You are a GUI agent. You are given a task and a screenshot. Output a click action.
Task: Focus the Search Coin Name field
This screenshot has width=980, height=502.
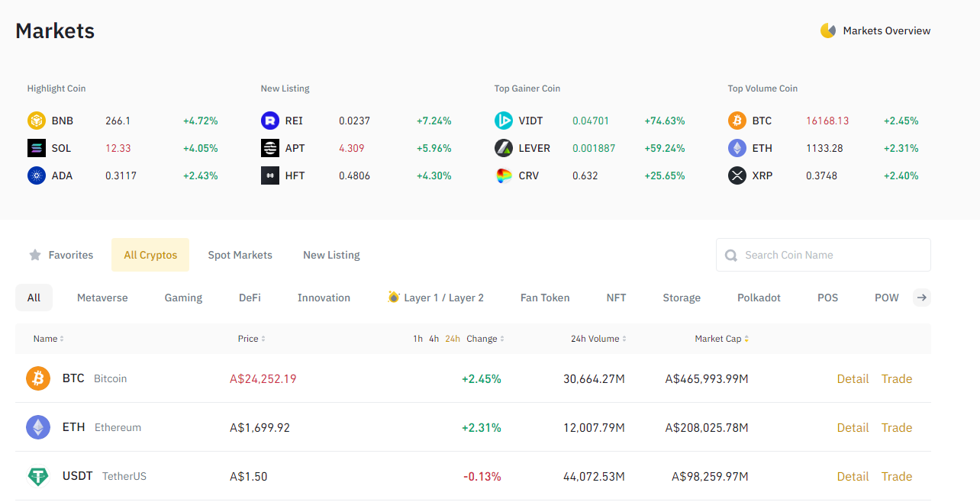824,255
